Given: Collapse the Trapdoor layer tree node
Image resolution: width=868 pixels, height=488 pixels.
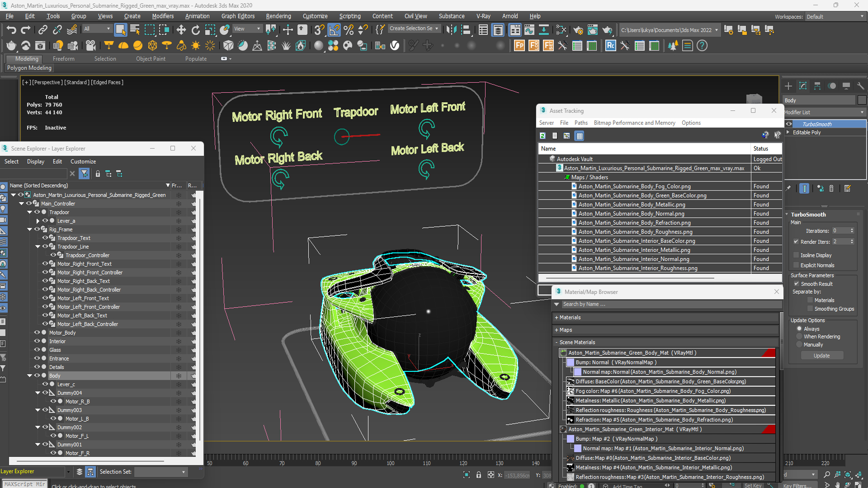Looking at the screenshot, I should (30, 212).
